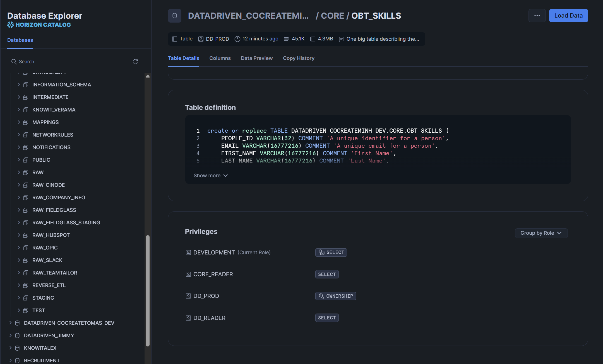Click the SELECT privilege badge for DEVELOPMENT role
Viewport: 603px width, 364px height.
331,252
